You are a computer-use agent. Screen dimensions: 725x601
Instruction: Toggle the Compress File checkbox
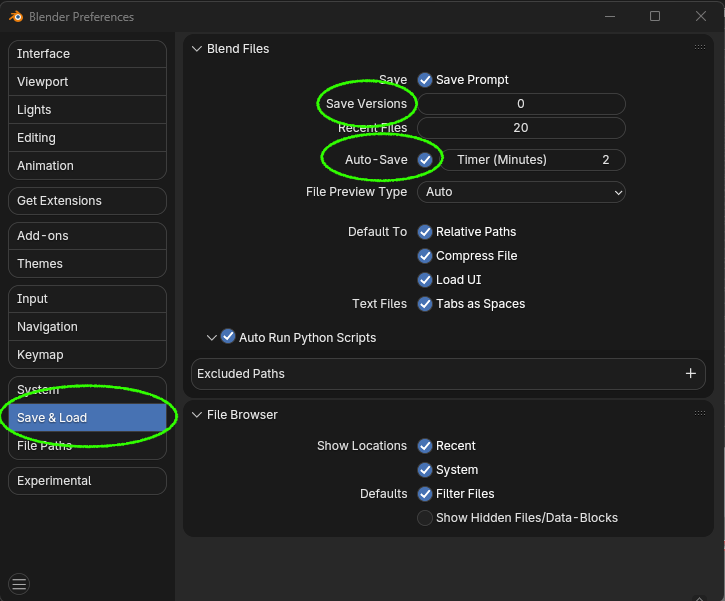425,256
